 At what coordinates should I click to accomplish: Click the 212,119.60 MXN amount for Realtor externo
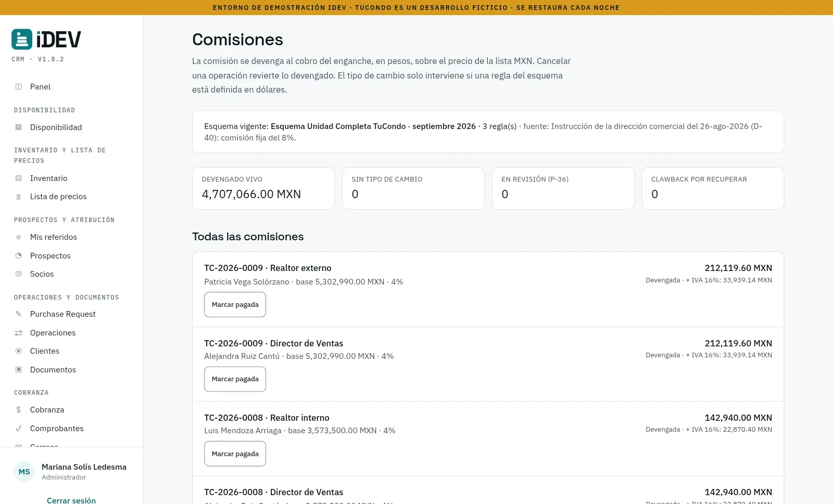(x=738, y=268)
